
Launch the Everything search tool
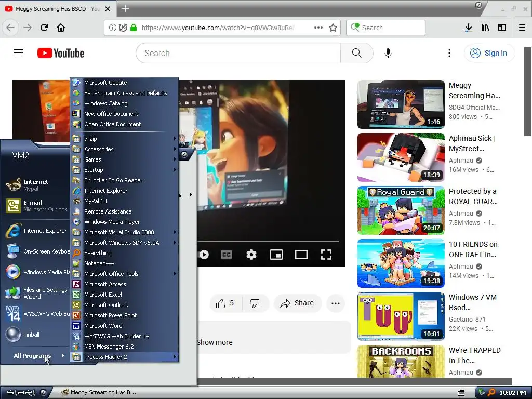tap(124, 253)
